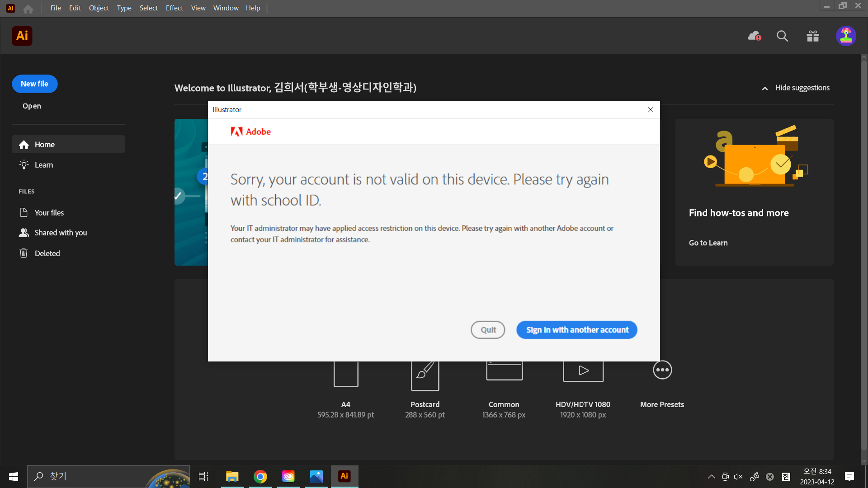The height and width of the screenshot is (488, 868).
Task: Open the Effect menu
Action: pyautogui.click(x=174, y=8)
